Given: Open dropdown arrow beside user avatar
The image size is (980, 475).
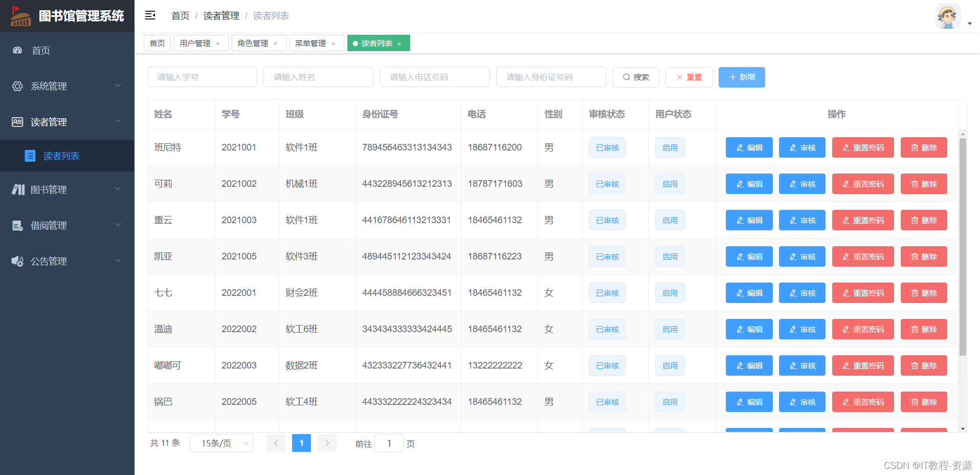Looking at the screenshot, I should [970, 24].
